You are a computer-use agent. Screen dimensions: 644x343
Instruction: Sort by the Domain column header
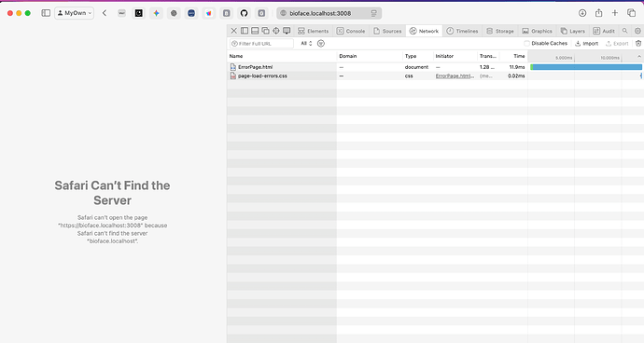coord(370,56)
